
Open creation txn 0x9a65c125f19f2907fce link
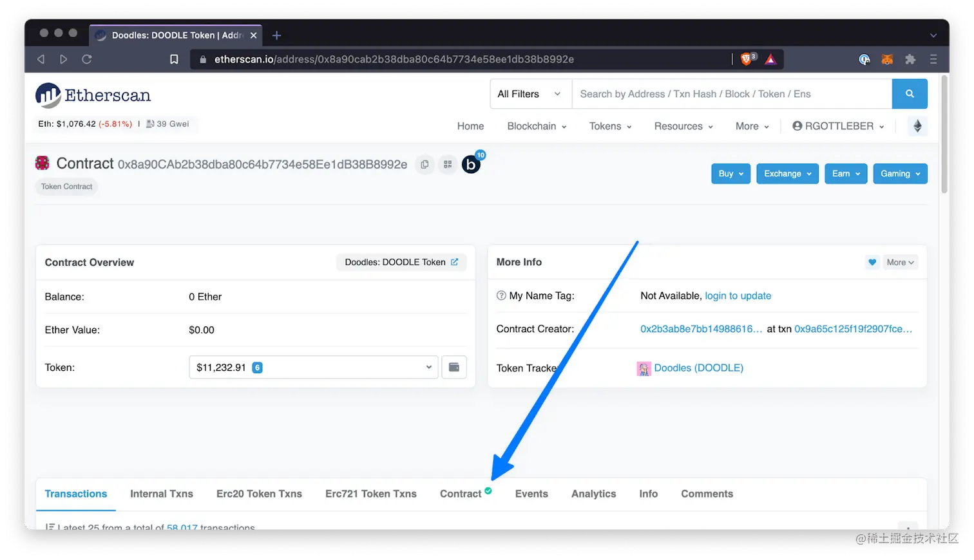(x=853, y=329)
